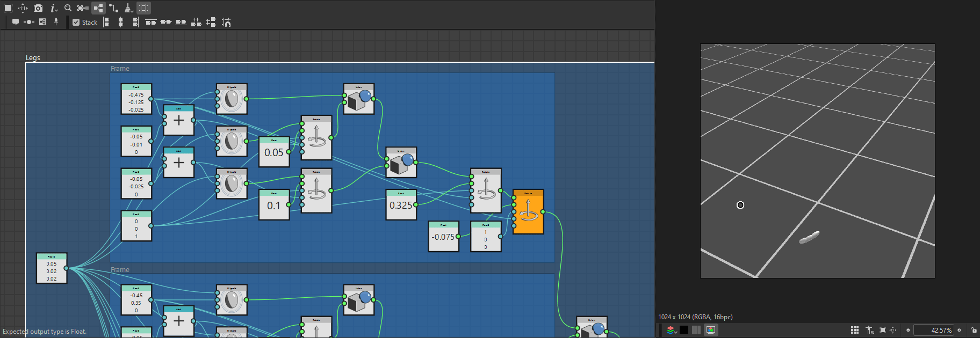The width and height of the screenshot is (980, 338).
Task: Select the float node showing -0.075
Action: tap(443, 237)
